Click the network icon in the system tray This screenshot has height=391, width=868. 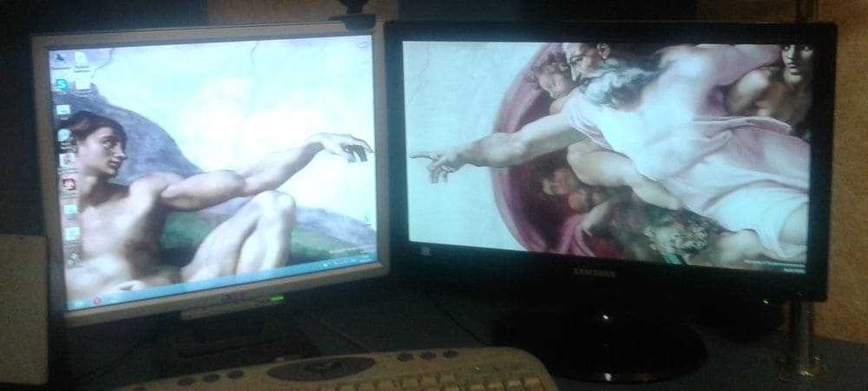(331, 260)
